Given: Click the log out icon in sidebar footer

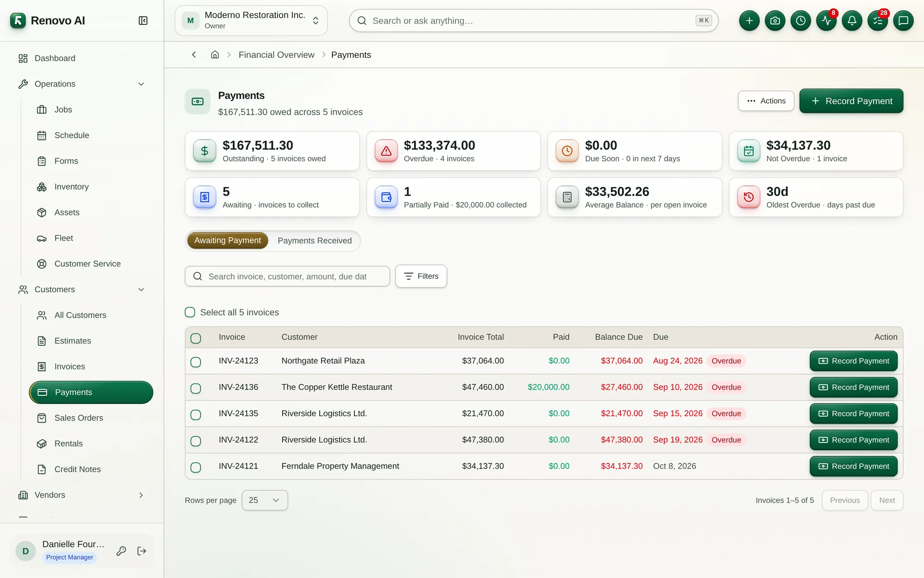Looking at the screenshot, I should [x=142, y=551].
